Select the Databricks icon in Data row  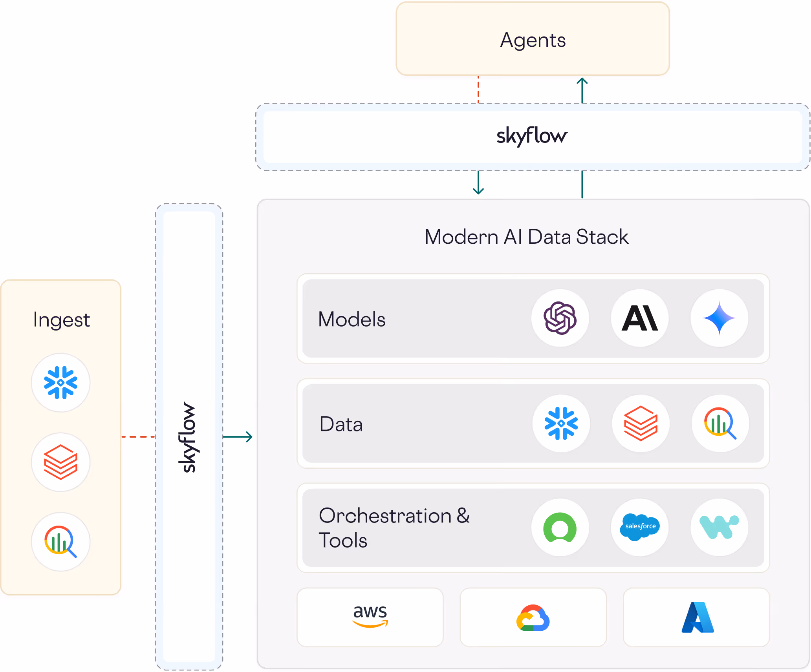coord(641,423)
